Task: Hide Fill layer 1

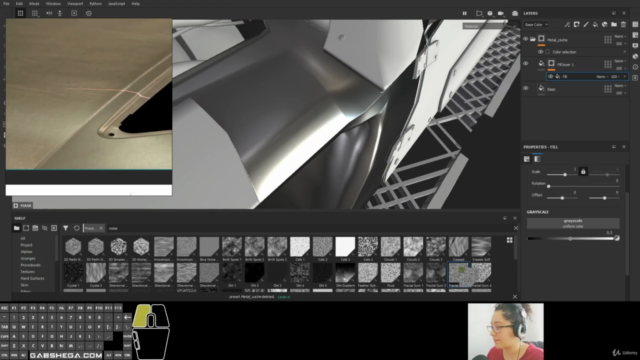Action: [526, 64]
